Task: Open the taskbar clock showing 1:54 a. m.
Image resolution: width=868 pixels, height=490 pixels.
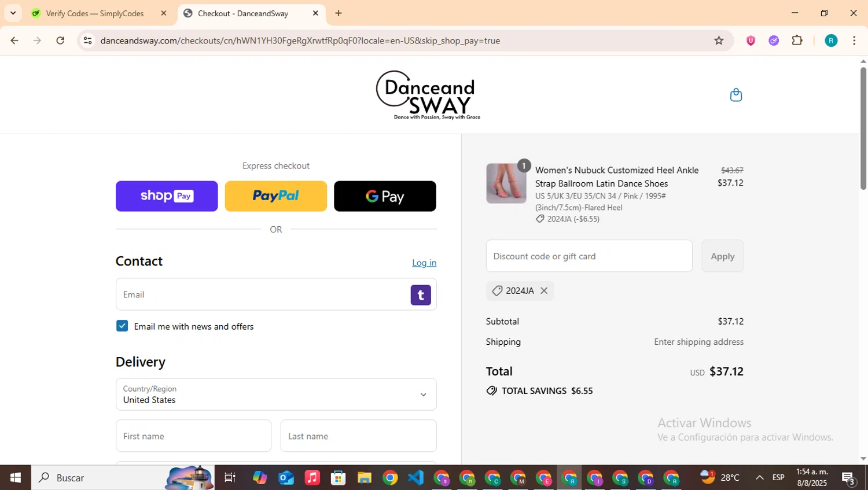Action: tap(812, 478)
